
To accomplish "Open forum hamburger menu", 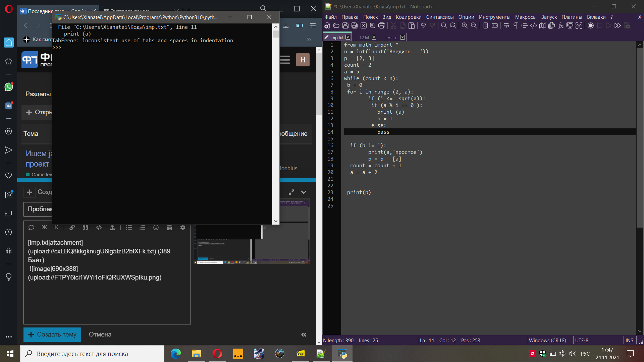I will pos(285,60).
